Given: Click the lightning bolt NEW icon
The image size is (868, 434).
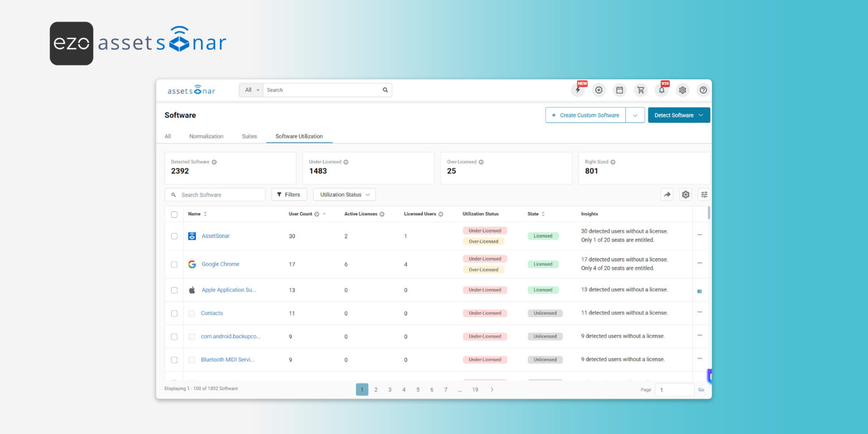Looking at the screenshot, I should pos(578,90).
